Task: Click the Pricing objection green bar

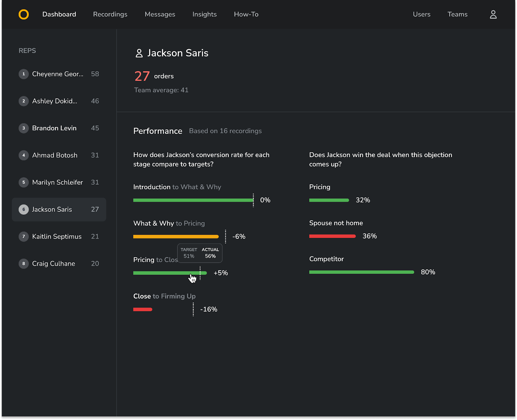Action: pos(329,200)
